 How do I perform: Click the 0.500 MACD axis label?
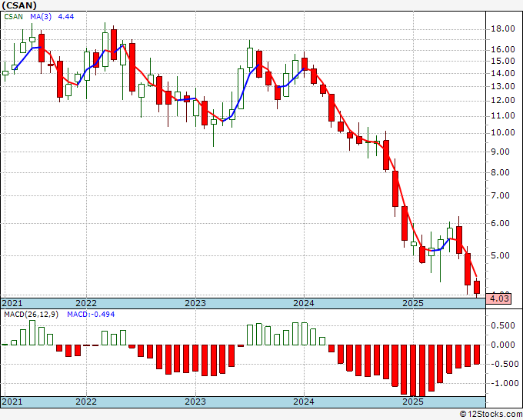click(x=503, y=326)
